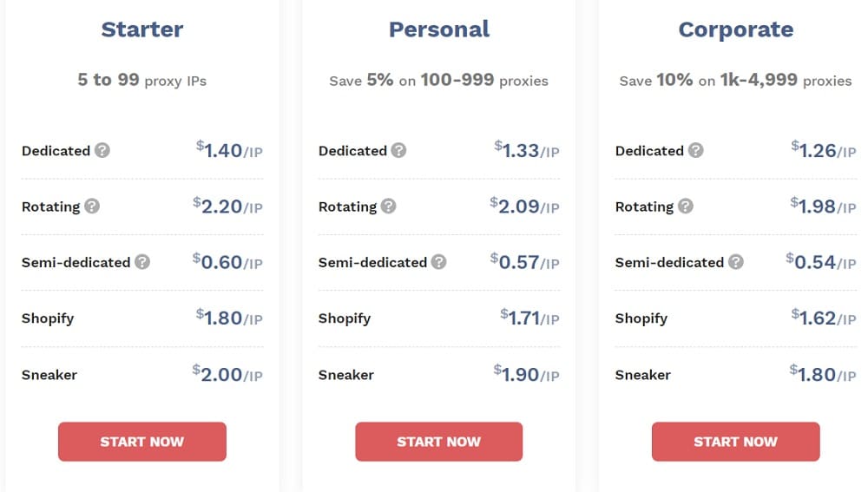This screenshot has width=868, height=492.
Task: Click START NOW under the Personal plan
Action: pos(439,442)
